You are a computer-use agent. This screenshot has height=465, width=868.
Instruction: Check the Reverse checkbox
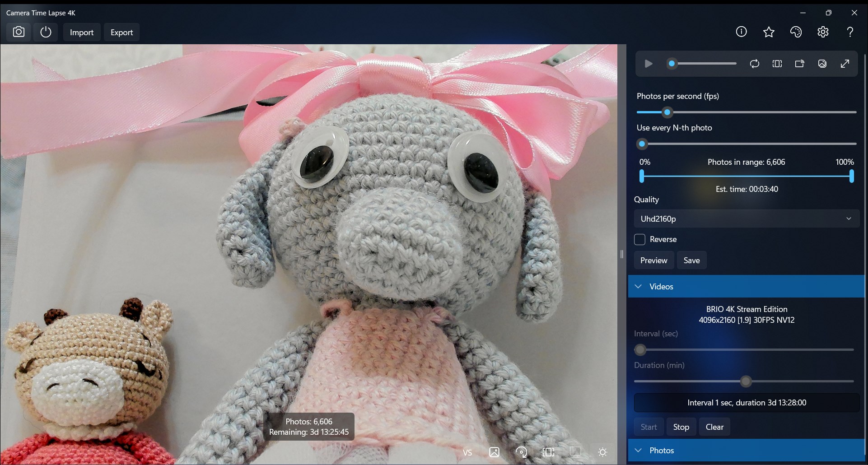[x=639, y=239]
